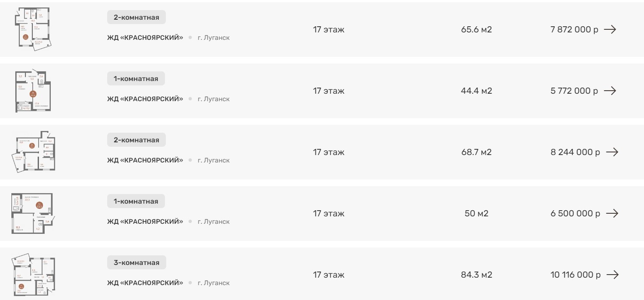Click 2-комнатная tag on 65.6 м2 listing

pyautogui.click(x=136, y=18)
